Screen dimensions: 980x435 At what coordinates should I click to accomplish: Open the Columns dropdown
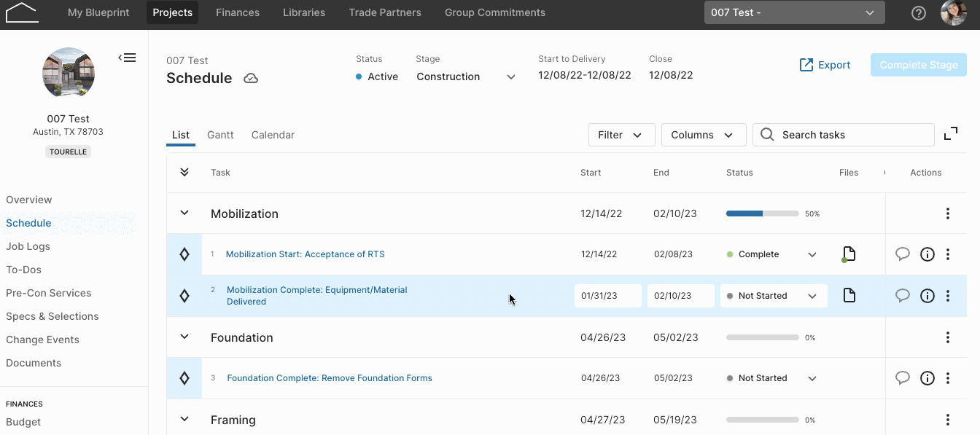coord(704,135)
